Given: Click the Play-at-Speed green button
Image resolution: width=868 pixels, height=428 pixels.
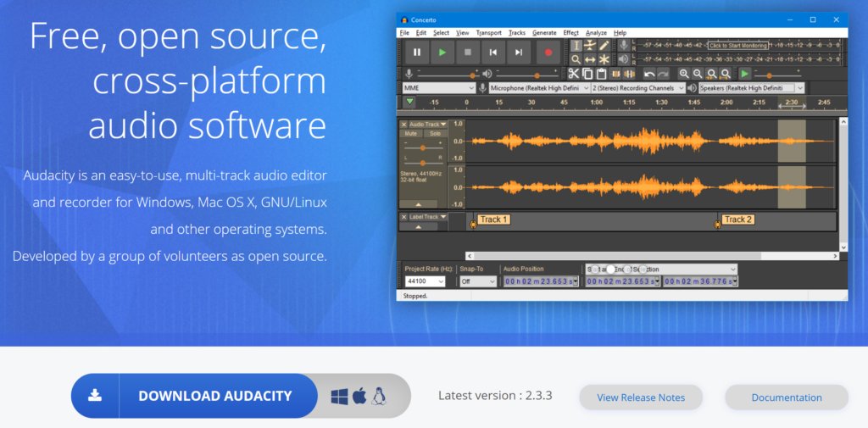Looking at the screenshot, I should [745, 74].
